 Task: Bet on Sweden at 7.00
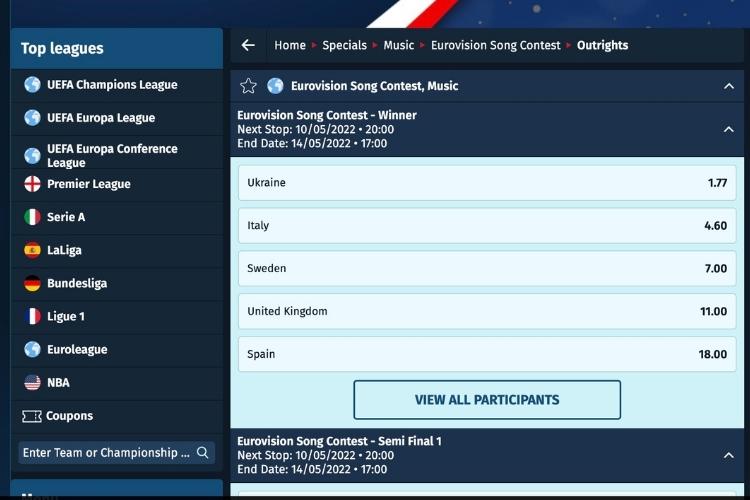[x=487, y=268]
